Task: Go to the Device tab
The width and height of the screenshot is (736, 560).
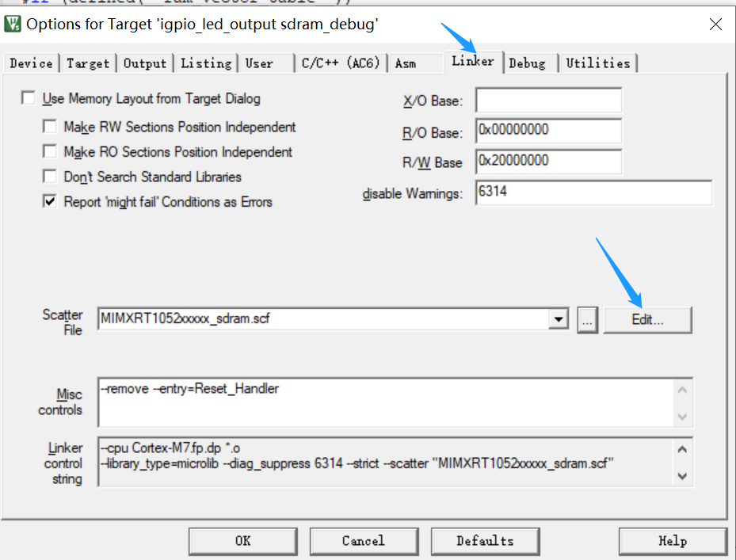Action: point(32,63)
